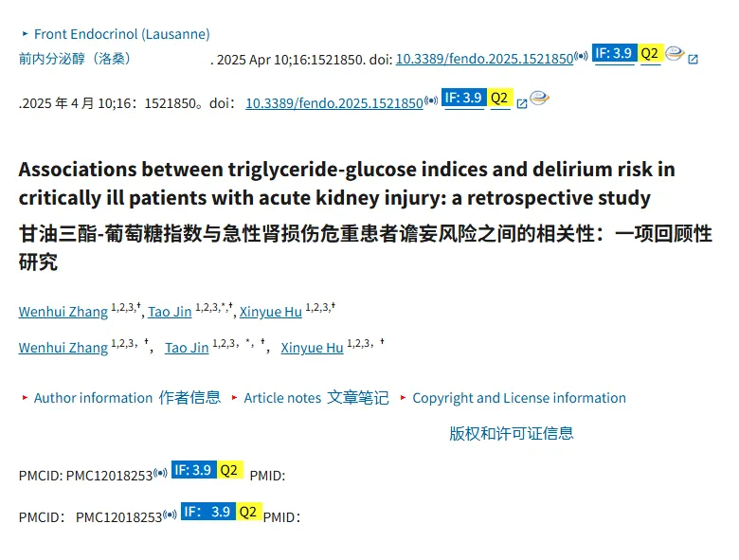Click the disc icon after the second Q2 badge
The image size is (739, 560).
[539, 98]
